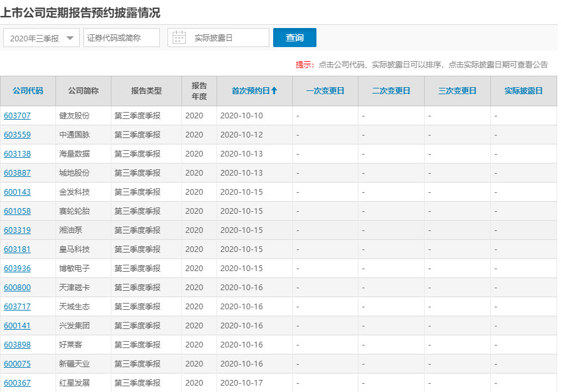Viewport: 561px width, 392px height.
Task: Open company code 603559 link
Action: pos(17,135)
